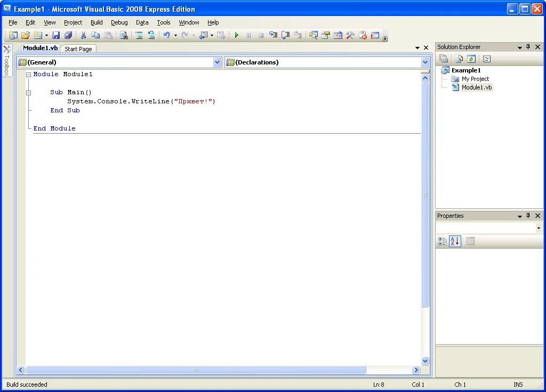Open the Properties object selector dropdown
The image size is (546, 392).
click(539, 228)
